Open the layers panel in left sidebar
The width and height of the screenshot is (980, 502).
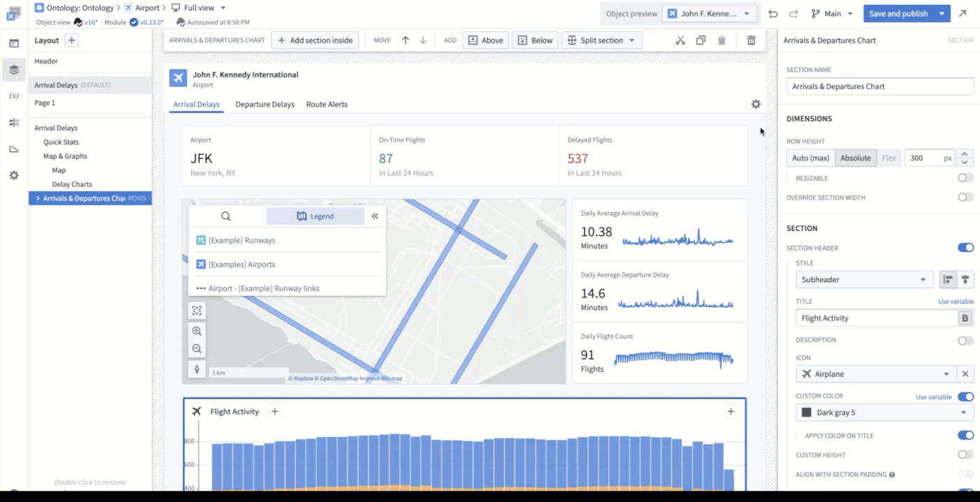tap(14, 70)
